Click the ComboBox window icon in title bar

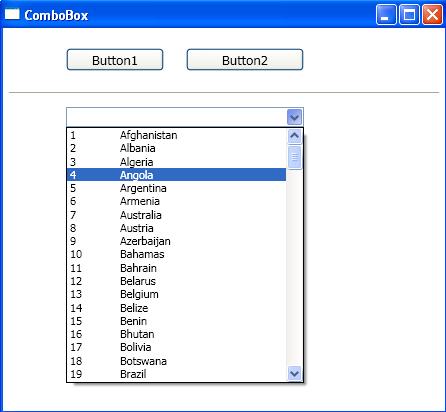click(12, 14)
